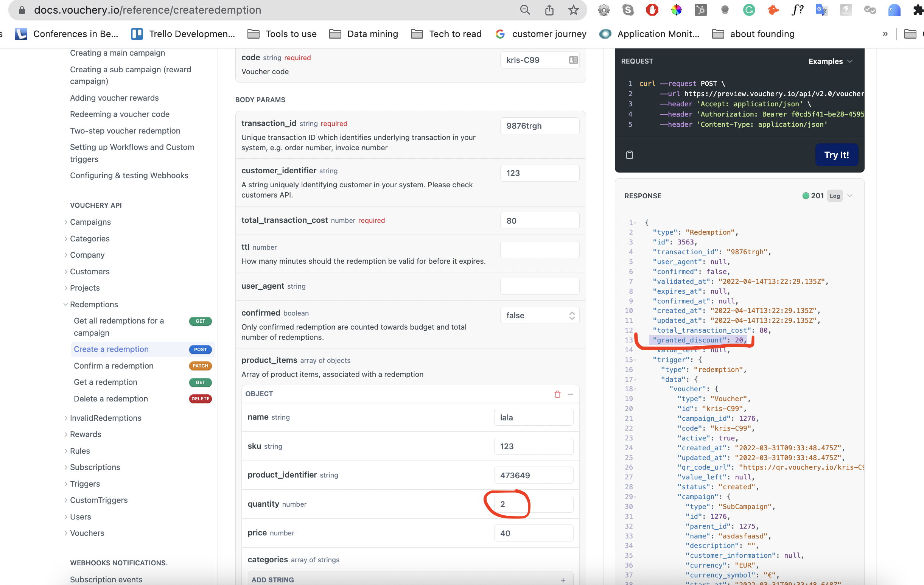Click the copy request clipboard icon
This screenshot has width=924, height=585.
click(629, 155)
